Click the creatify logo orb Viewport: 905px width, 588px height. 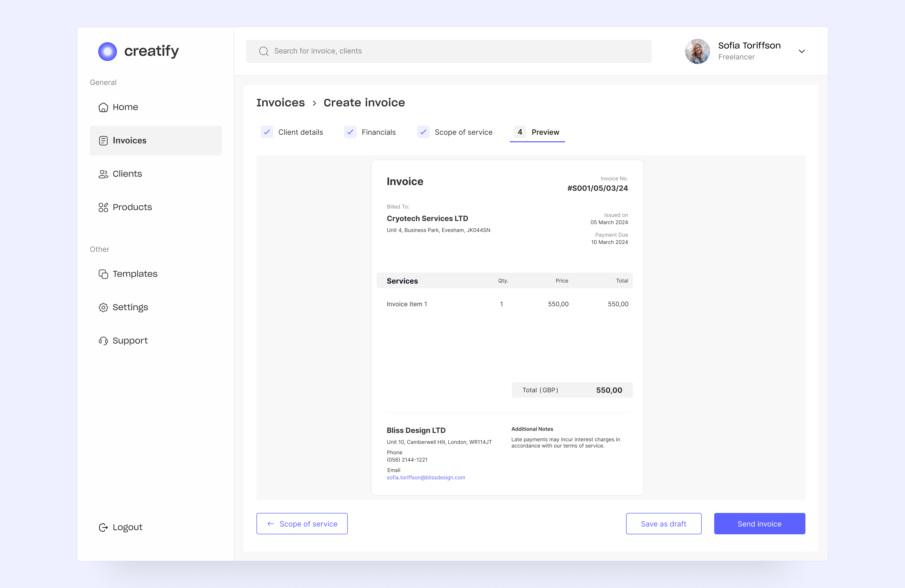[x=108, y=51]
